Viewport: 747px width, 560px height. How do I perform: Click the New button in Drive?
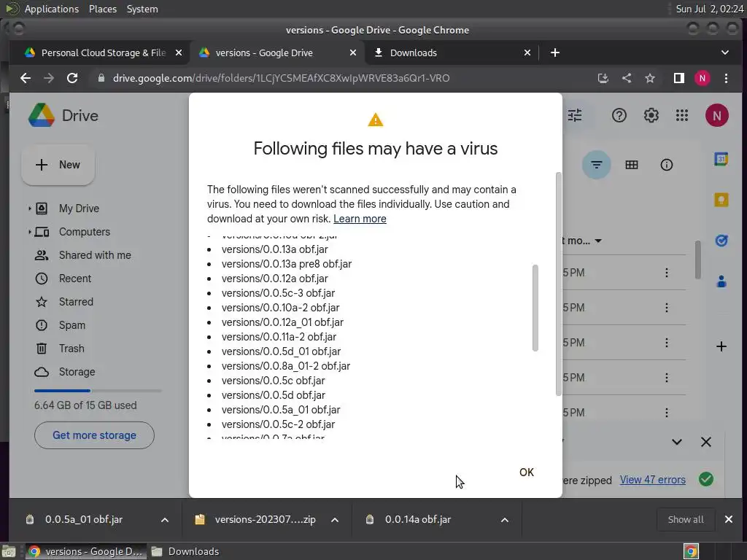click(58, 165)
